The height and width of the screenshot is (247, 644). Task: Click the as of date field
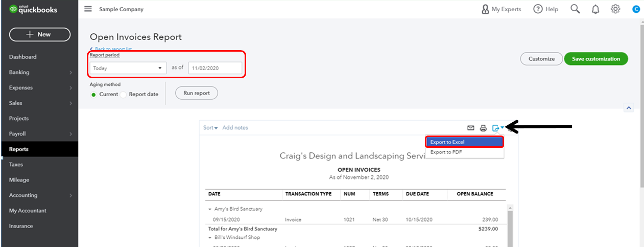(215, 68)
